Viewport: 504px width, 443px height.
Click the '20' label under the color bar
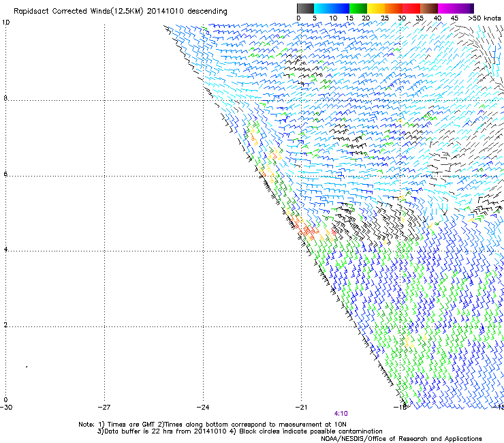coord(366,18)
